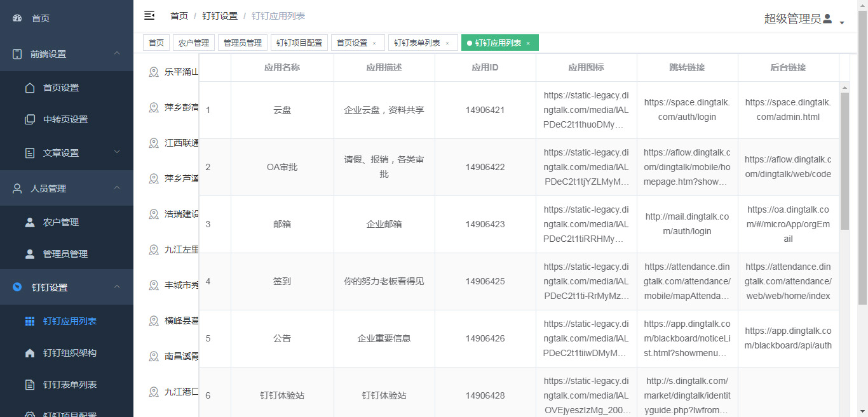Click the 首页设置 house icon
The width and height of the screenshot is (868, 417).
pyautogui.click(x=30, y=88)
